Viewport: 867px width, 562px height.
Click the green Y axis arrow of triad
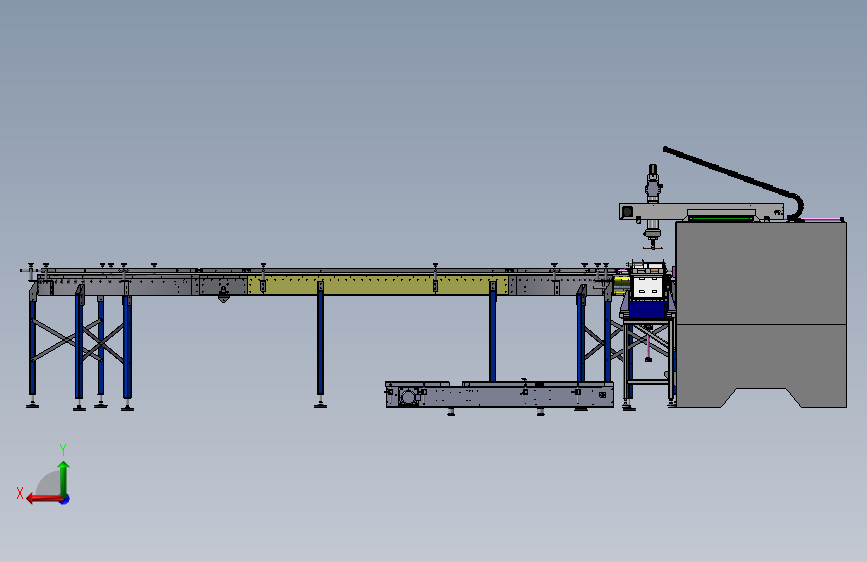coord(64,478)
